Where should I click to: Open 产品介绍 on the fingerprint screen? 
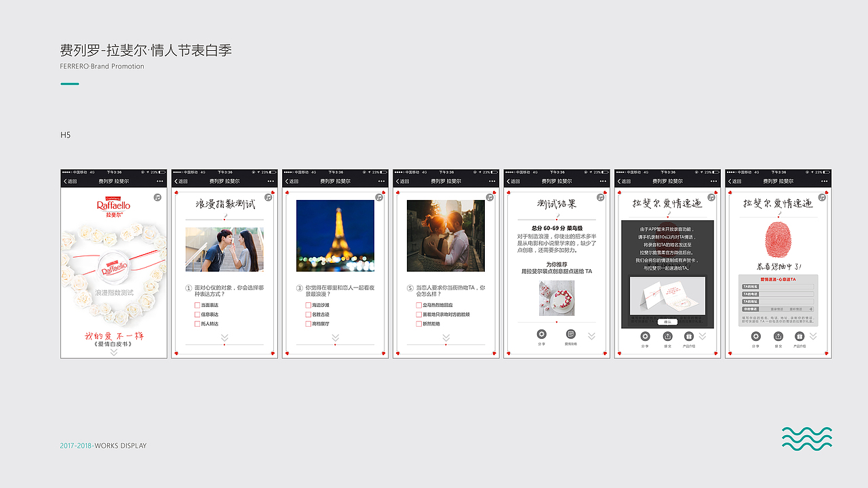click(800, 336)
